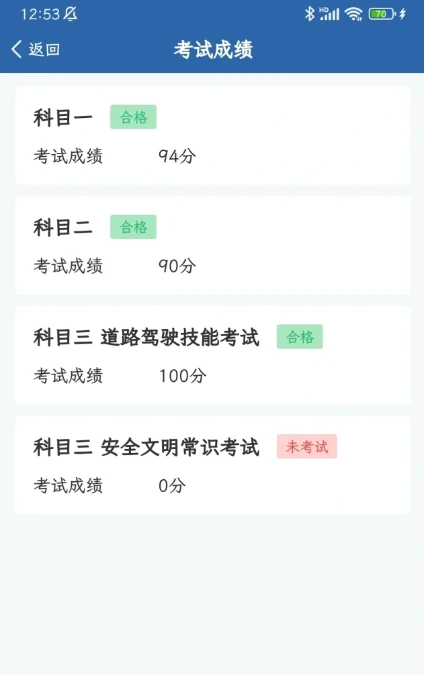Select the 考试成绩 page title
Screen dimensions: 424x675
(213, 50)
